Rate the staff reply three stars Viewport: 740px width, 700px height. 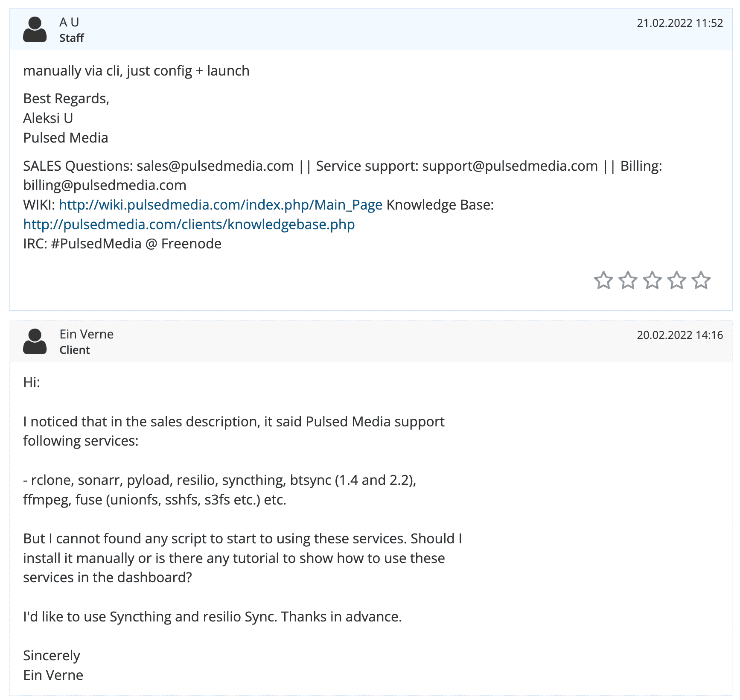tap(652, 280)
